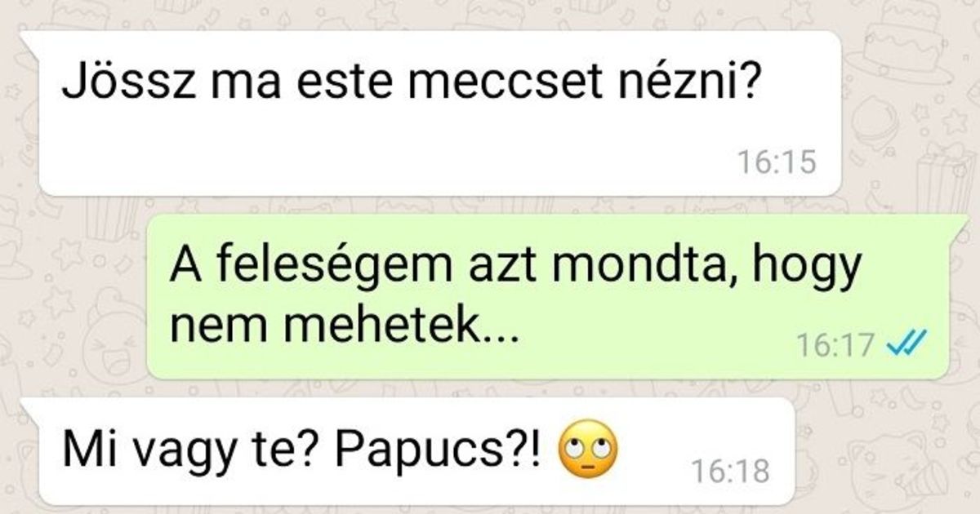Click the 16:15 timestamp
Image resolution: width=980 pixels, height=514 pixels.
(x=776, y=163)
